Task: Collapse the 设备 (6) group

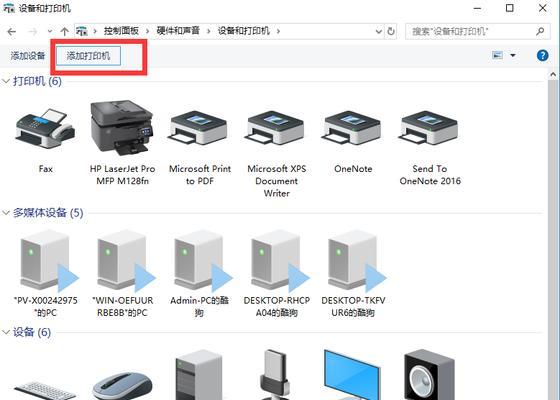Action: [x=6, y=332]
